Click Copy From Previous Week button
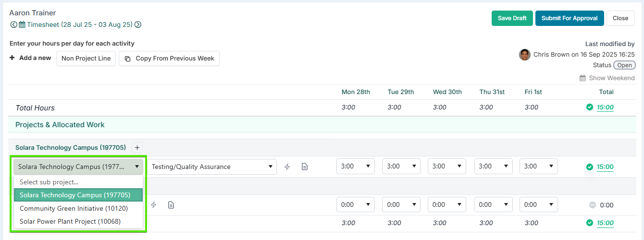This screenshot has width=644, height=240. pos(169,59)
